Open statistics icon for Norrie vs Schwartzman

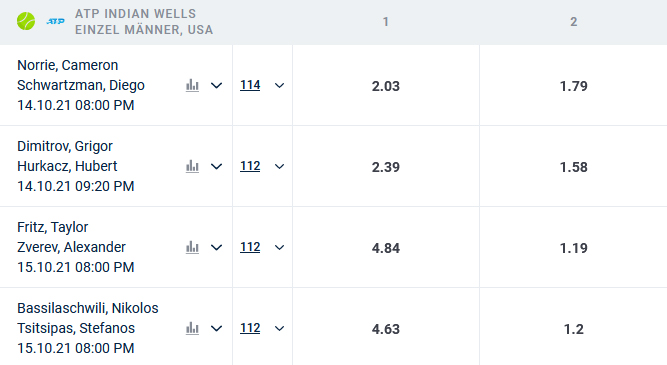click(192, 85)
